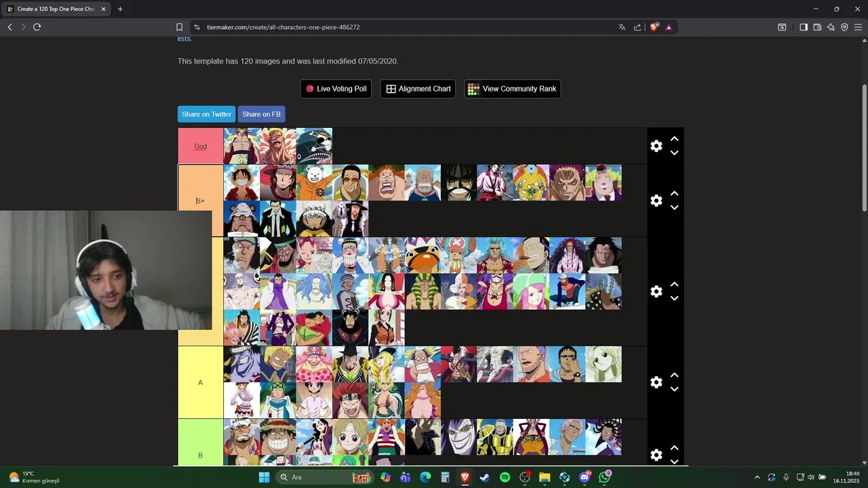Open the Brave Shields panel
The image size is (868, 488).
(x=654, y=27)
